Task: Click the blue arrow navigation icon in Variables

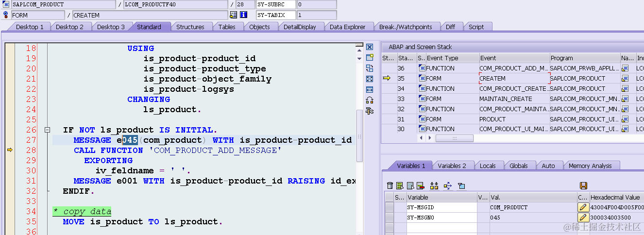Action: pos(448,185)
